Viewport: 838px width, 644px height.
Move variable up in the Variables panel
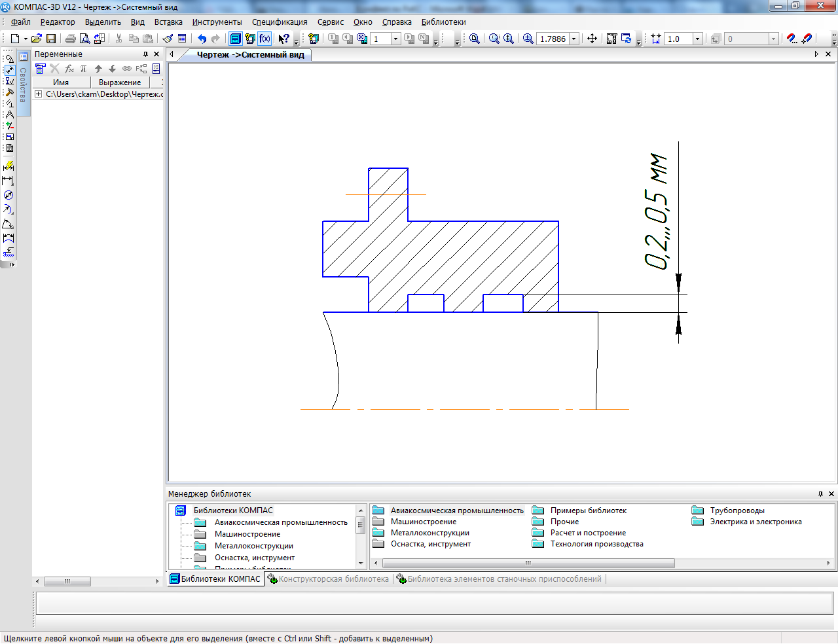pos(98,69)
